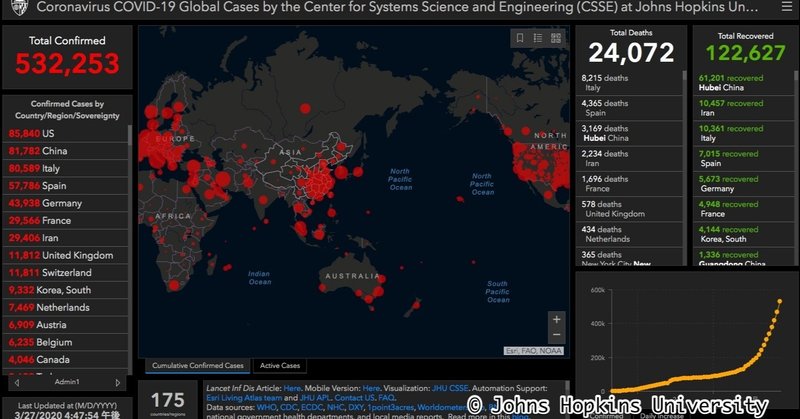This screenshot has width=800, height=419.
Task: Click the 7,015 recovered Spain entry
Action: 744,159
